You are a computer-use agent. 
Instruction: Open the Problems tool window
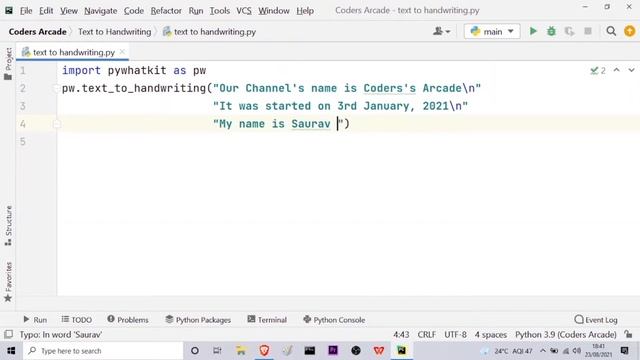(x=128, y=320)
